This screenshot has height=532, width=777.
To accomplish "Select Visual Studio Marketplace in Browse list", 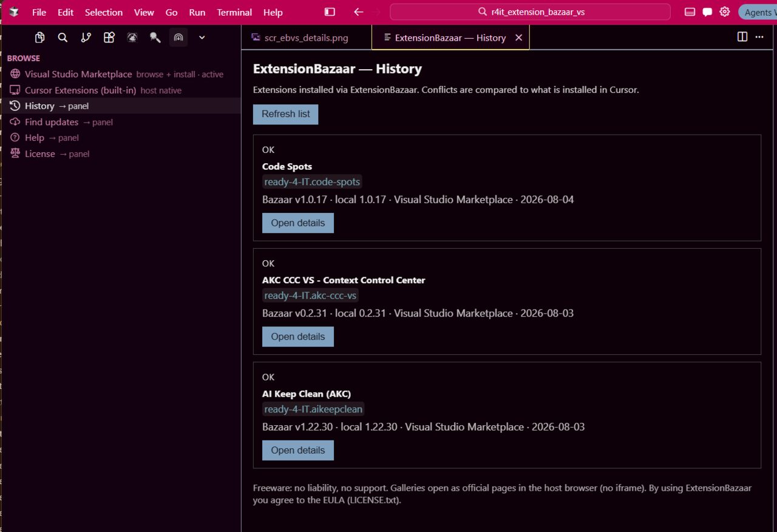I will pos(121,74).
